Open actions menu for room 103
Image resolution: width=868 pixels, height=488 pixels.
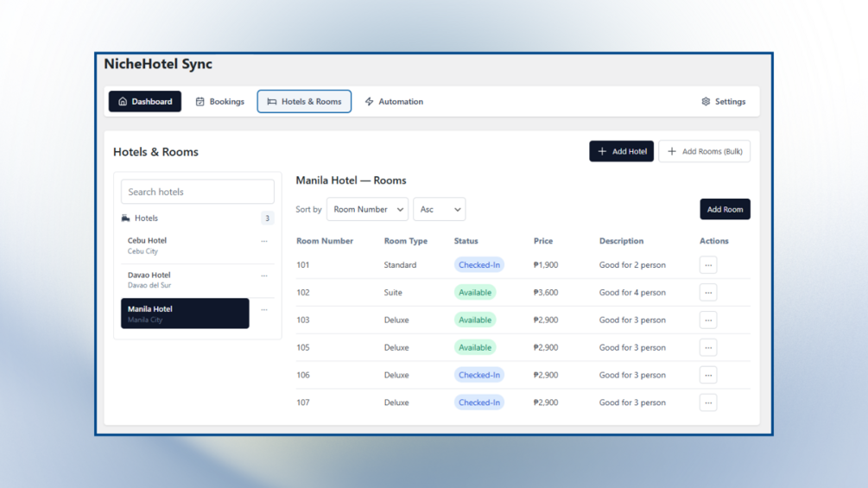coord(708,320)
